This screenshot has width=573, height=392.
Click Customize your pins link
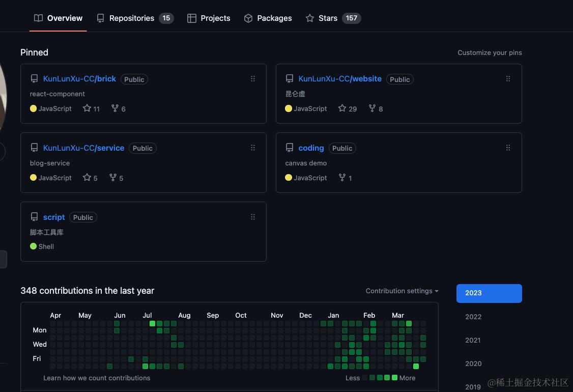pyautogui.click(x=490, y=52)
